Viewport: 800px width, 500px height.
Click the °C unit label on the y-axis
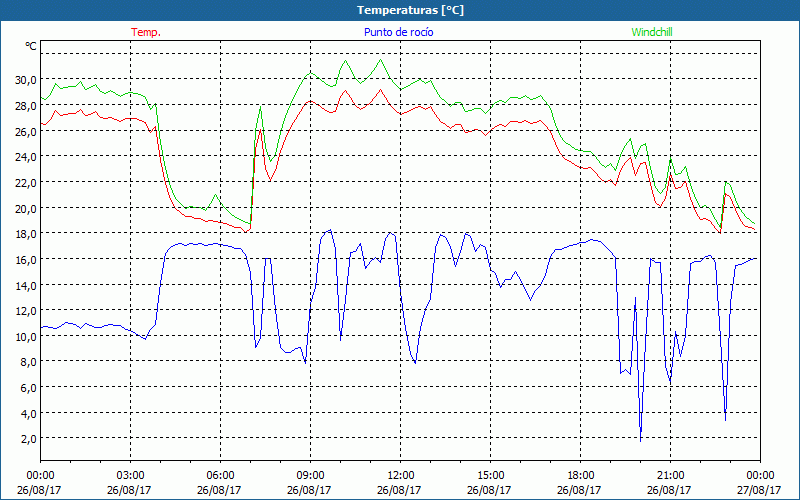click(x=31, y=46)
